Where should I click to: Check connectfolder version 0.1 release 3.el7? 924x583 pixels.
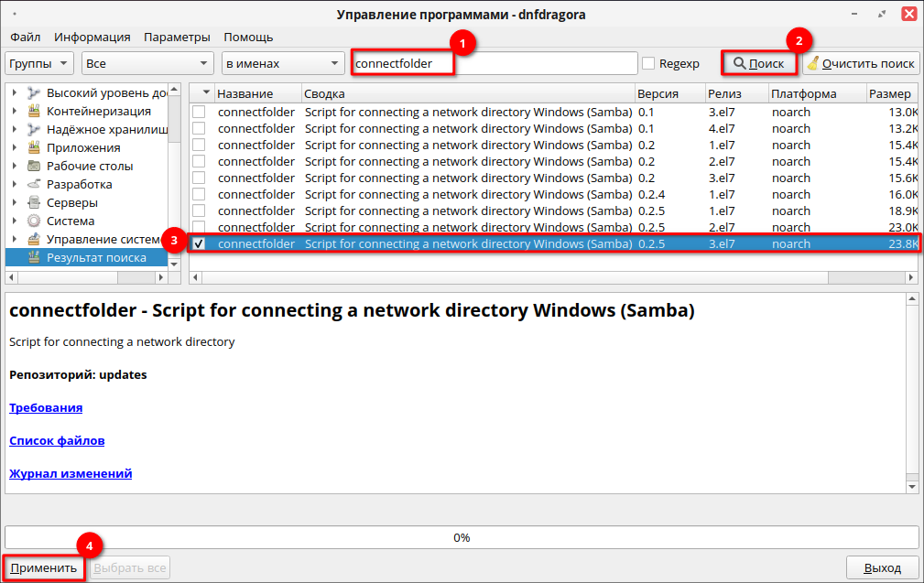199,112
